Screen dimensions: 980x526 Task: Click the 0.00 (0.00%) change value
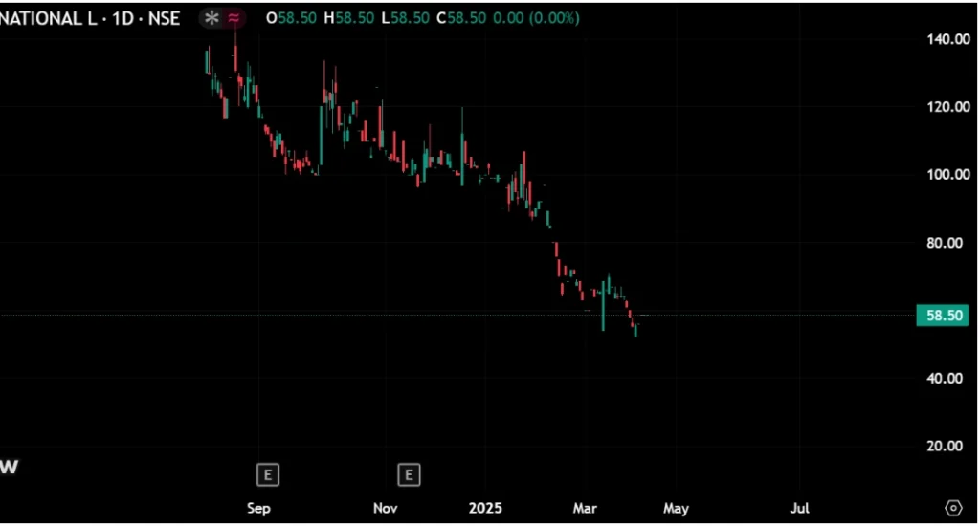pyautogui.click(x=536, y=19)
